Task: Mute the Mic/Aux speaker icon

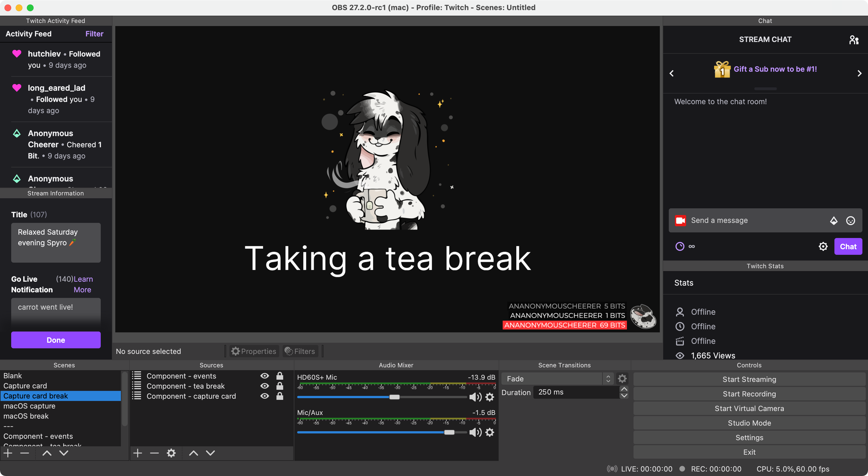Action: (x=475, y=432)
